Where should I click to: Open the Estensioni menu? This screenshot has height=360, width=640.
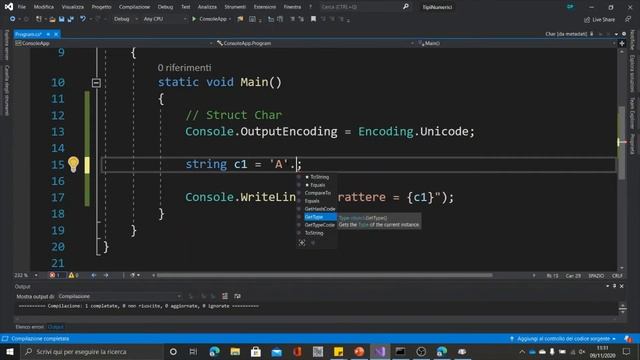tap(265, 7)
